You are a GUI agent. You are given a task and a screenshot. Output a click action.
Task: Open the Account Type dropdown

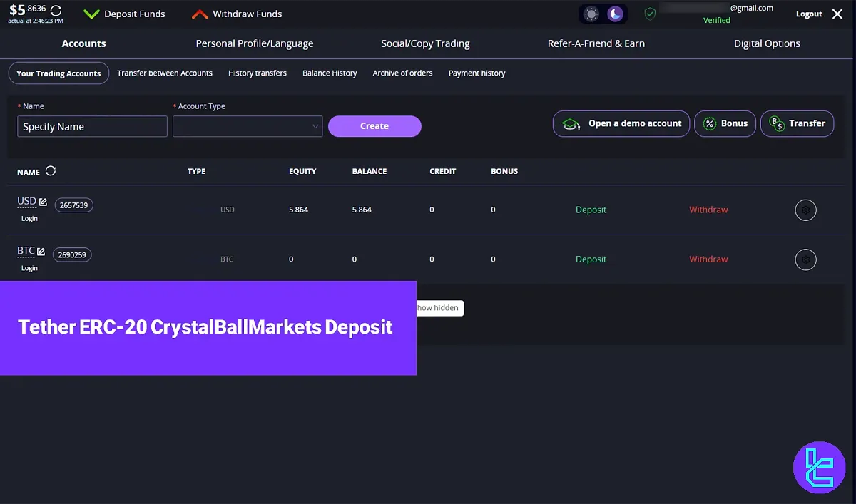coord(248,126)
